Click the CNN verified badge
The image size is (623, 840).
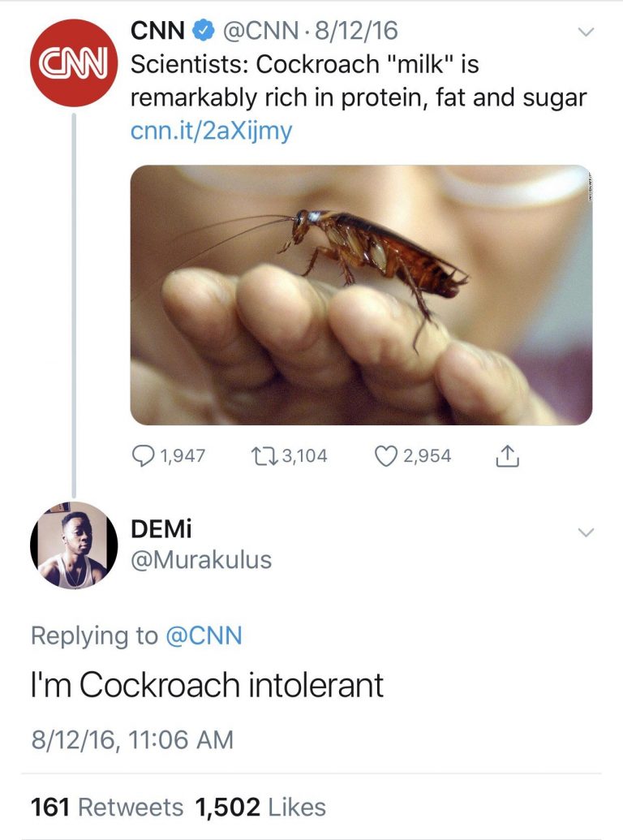[203, 32]
